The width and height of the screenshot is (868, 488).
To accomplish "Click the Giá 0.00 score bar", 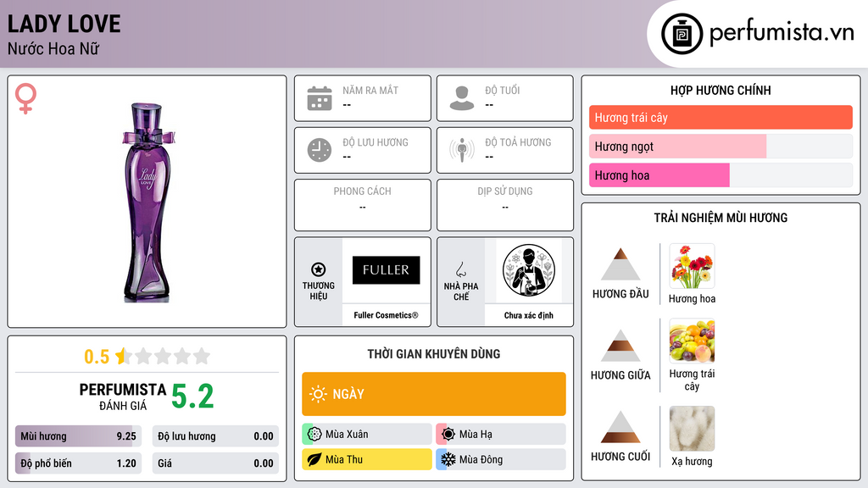I will 215,463.
